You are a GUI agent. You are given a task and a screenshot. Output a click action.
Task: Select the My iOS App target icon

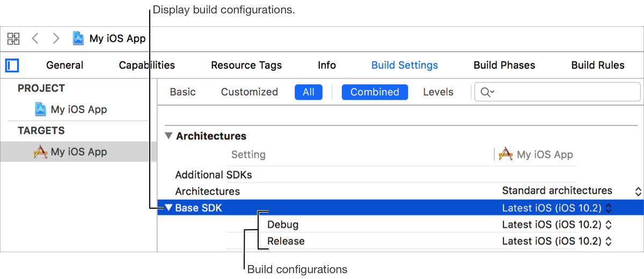[x=40, y=152]
